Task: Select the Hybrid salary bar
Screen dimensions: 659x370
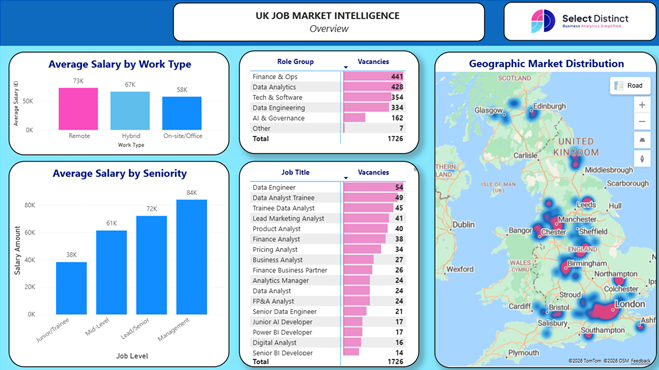Action: (130, 111)
